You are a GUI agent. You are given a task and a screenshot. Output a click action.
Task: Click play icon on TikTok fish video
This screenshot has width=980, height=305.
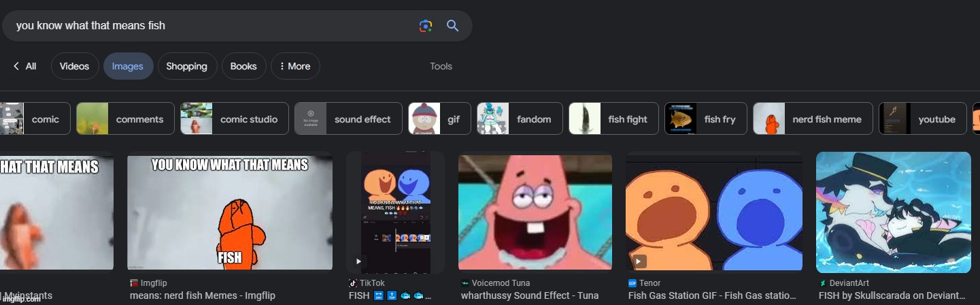(358, 261)
